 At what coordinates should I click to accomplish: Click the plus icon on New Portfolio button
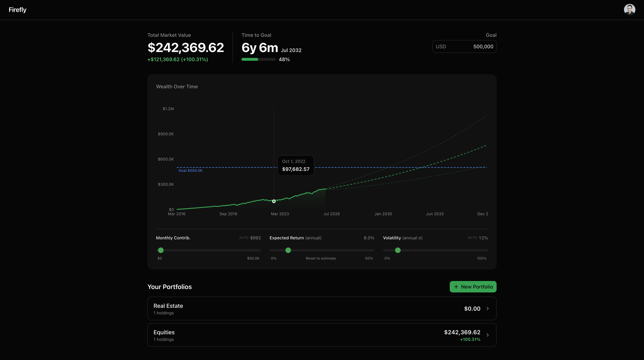[456, 287]
